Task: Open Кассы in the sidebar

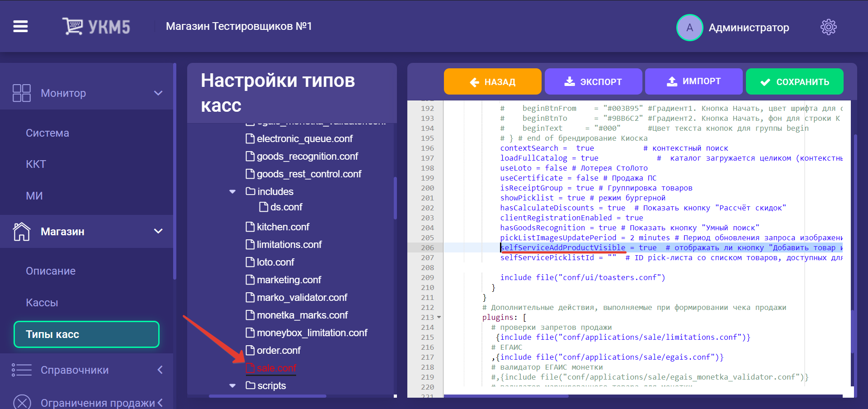Action: click(42, 303)
